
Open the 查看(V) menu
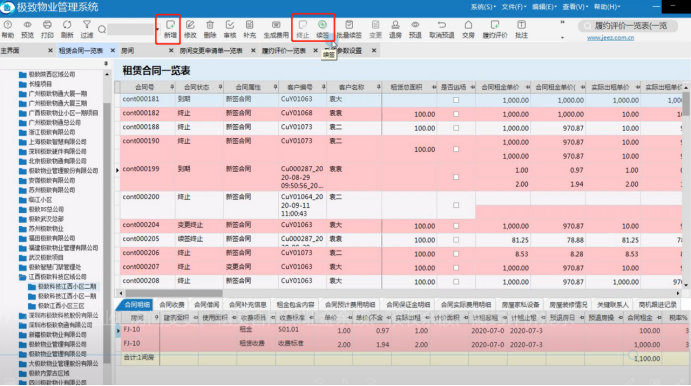pos(575,7)
